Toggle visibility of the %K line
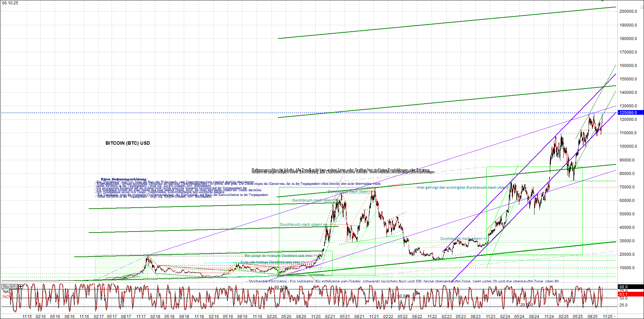The width and height of the screenshot is (644, 319). coord(5,291)
